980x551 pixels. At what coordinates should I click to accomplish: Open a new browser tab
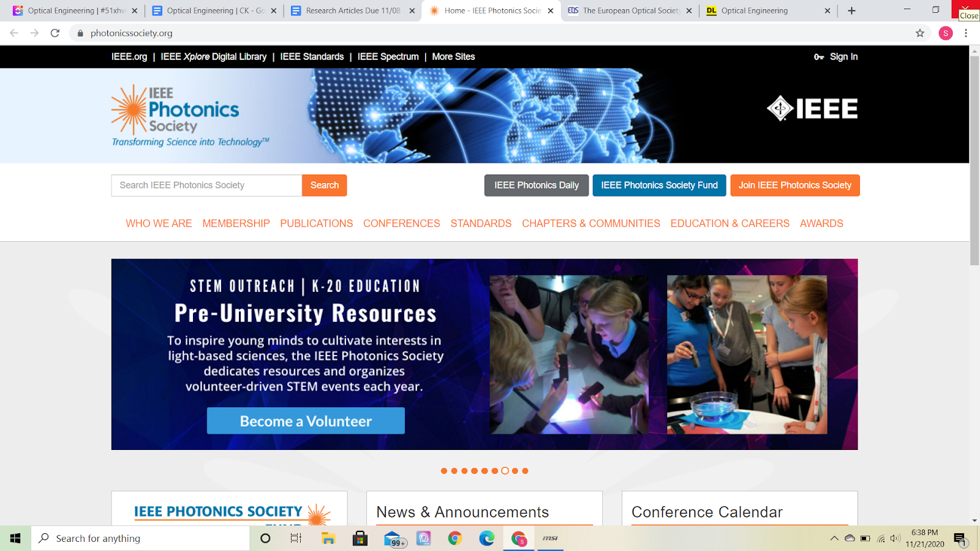click(x=851, y=10)
